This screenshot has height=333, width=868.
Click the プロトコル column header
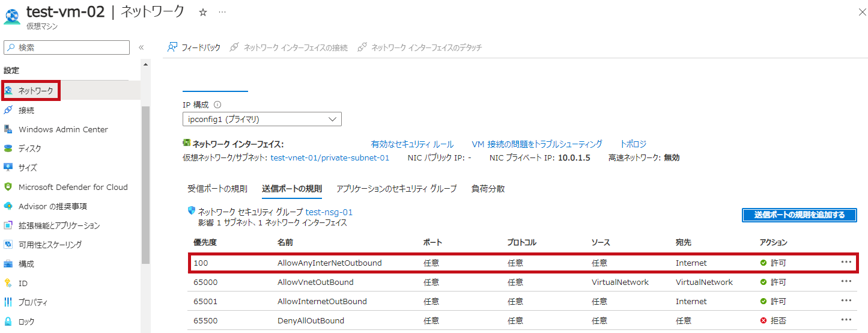pyautogui.click(x=522, y=243)
